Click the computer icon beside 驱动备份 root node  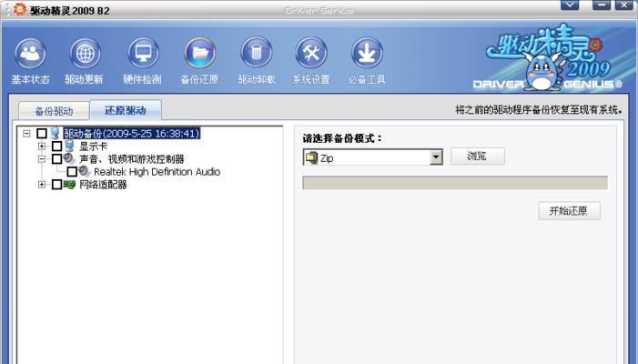tap(56, 133)
